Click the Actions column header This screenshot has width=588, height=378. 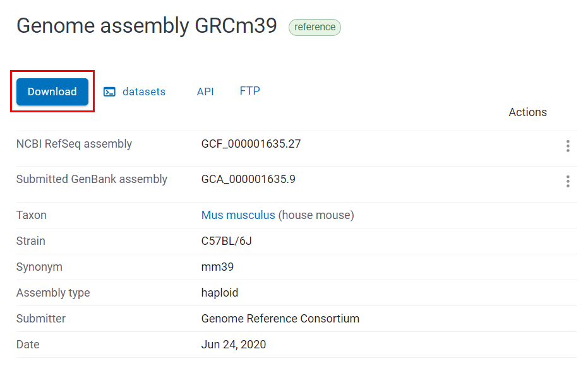tap(528, 112)
